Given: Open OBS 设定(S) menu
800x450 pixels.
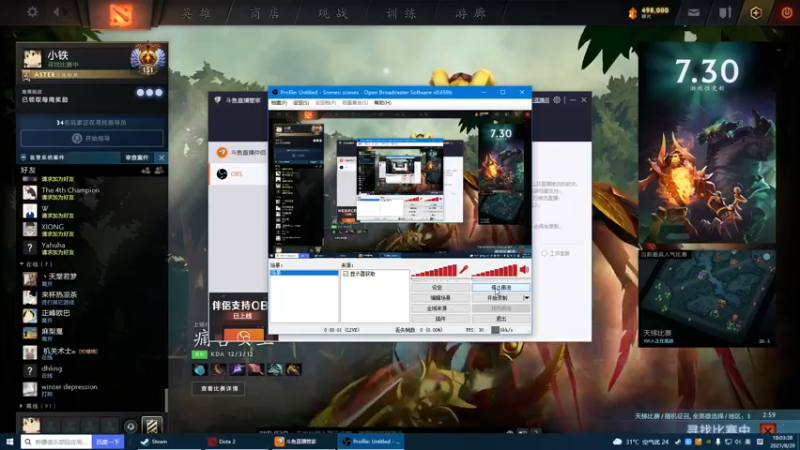Looking at the screenshot, I should point(301,103).
